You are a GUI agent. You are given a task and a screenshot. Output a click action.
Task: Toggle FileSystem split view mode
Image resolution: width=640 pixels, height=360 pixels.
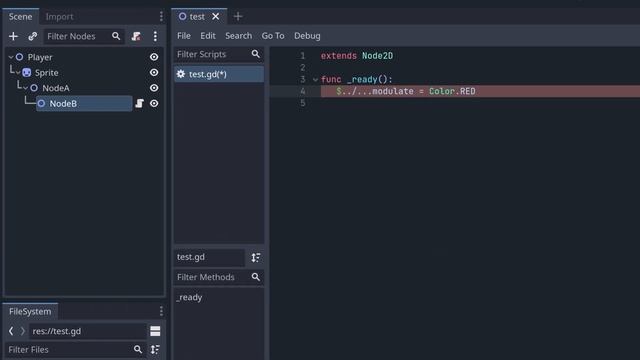tap(155, 331)
